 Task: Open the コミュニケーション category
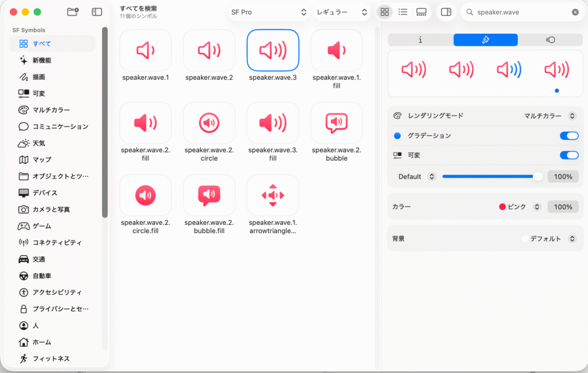coord(60,126)
